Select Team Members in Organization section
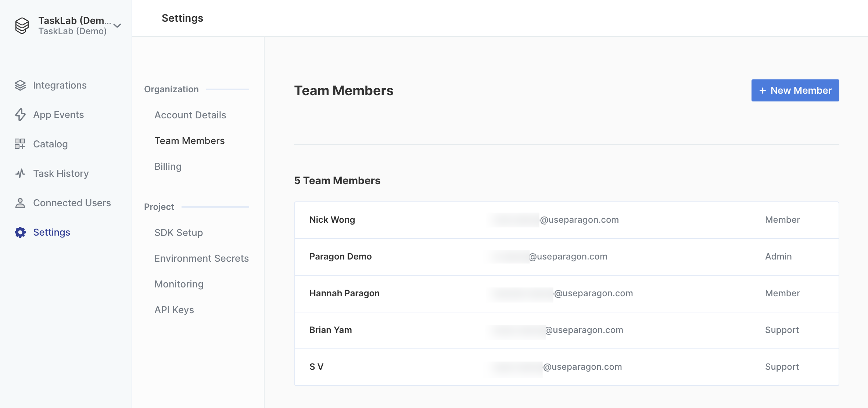This screenshot has width=868, height=408. [190, 141]
